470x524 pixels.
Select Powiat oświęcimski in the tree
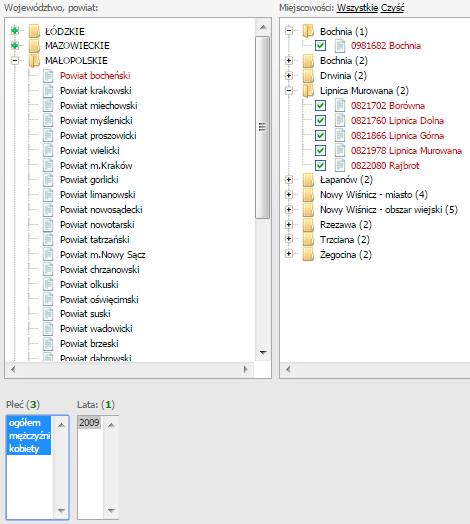coord(99,300)
